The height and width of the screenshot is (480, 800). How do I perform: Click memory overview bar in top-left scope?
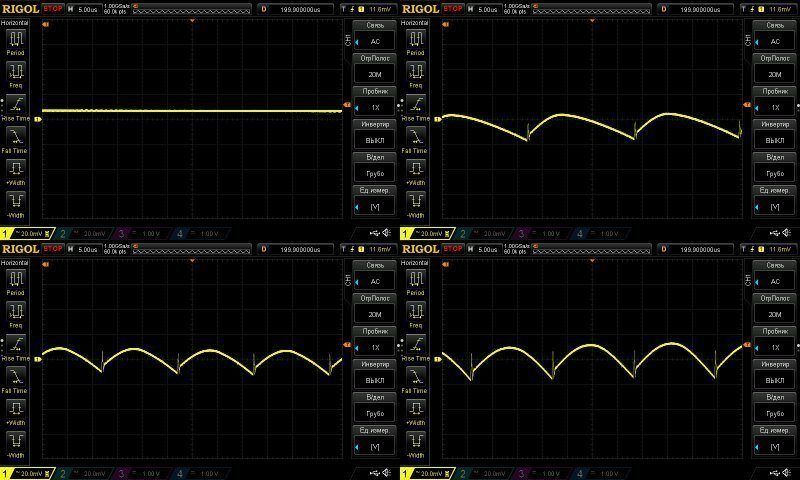(192, 9)
